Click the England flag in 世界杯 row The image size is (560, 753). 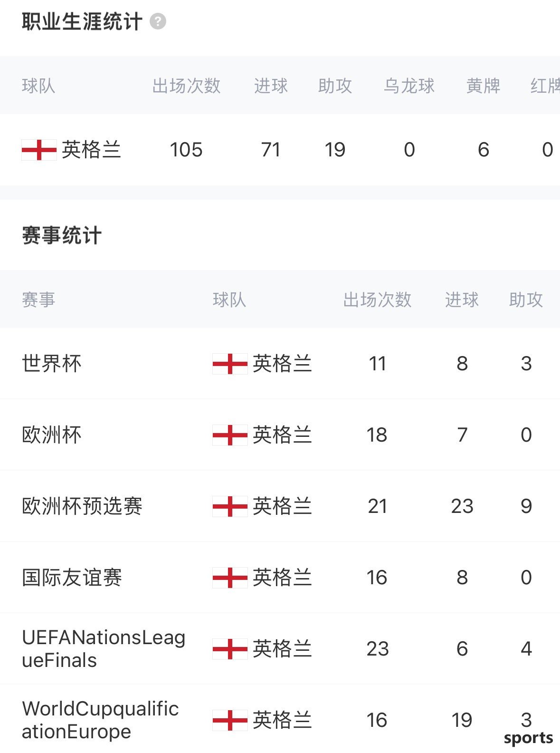pyautogui.click(x=230, y=364)
